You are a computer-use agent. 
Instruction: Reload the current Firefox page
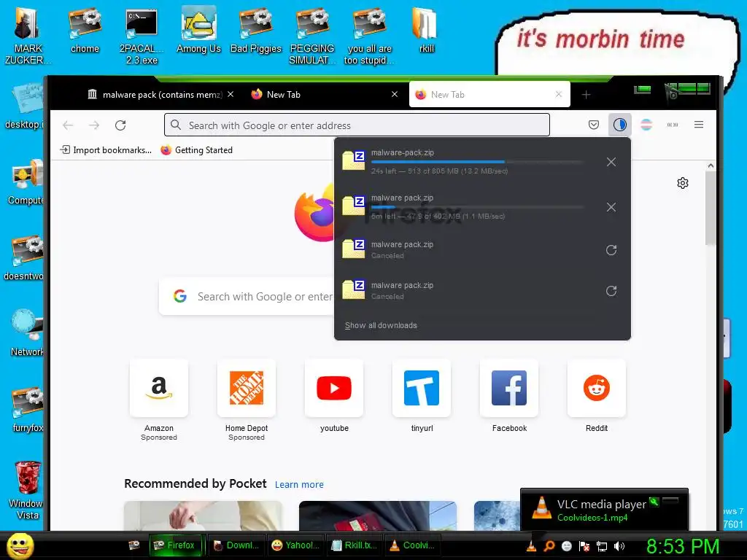120,125
